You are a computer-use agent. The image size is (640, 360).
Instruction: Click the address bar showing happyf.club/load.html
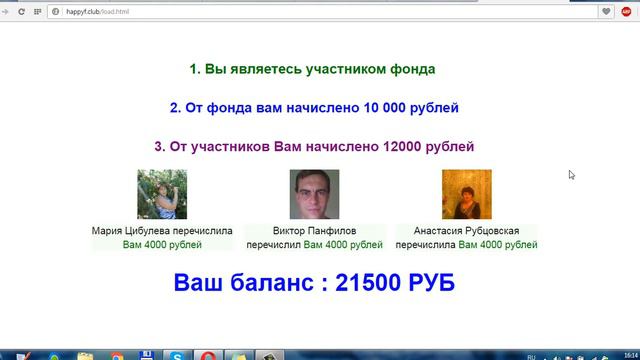(322, 12)
